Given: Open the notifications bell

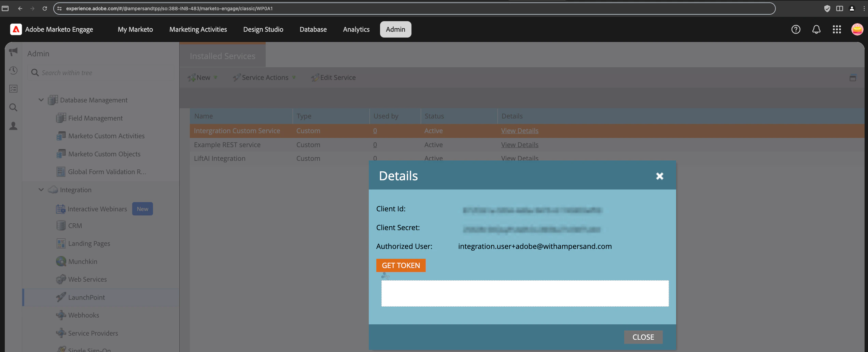Looking at the screenshot, I should click(816, 29).
